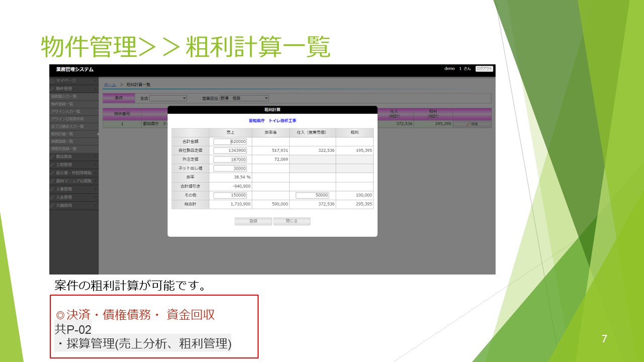Viewport: 644px width, 362px height.
Task: Collapse the 物件管理 sidebar section
Action: click(74, 88)
